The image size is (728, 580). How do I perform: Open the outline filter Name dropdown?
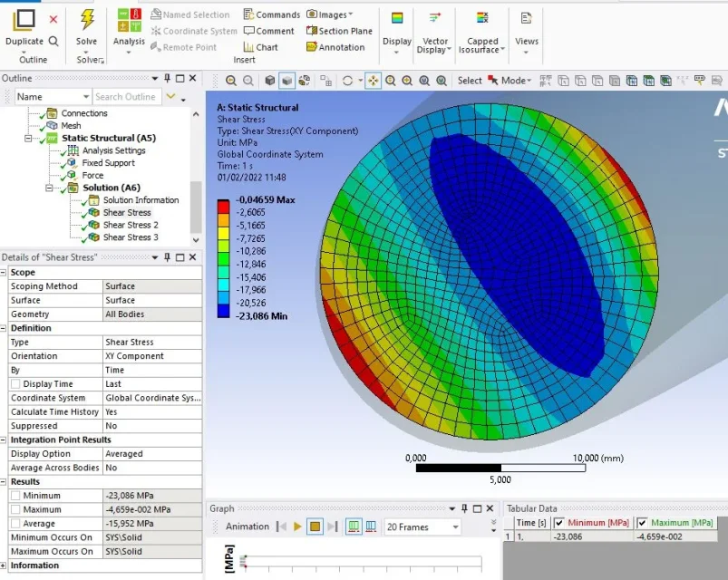coord(53,96)
